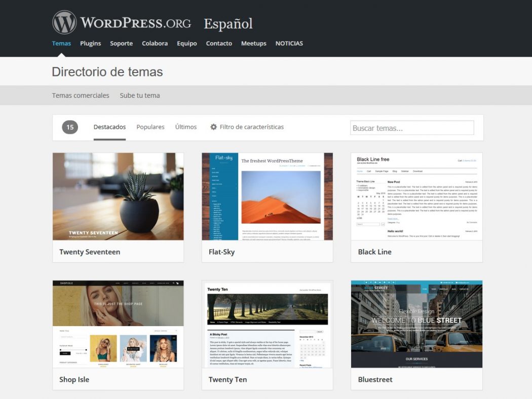Select the Destacados tab

point(109,127)
